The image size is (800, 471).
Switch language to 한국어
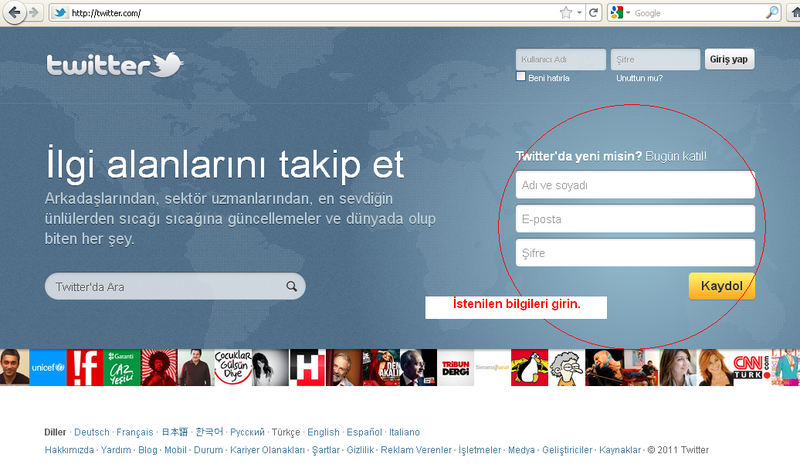209,432
